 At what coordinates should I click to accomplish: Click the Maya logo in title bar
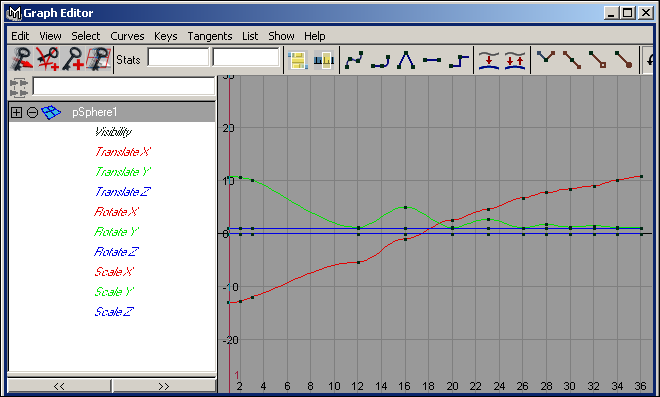click(x=14, y=13)
